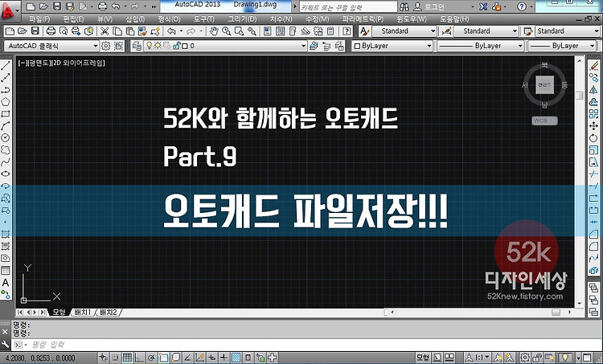Select the Polygon tool in draw toolbar

coord(6,102)
